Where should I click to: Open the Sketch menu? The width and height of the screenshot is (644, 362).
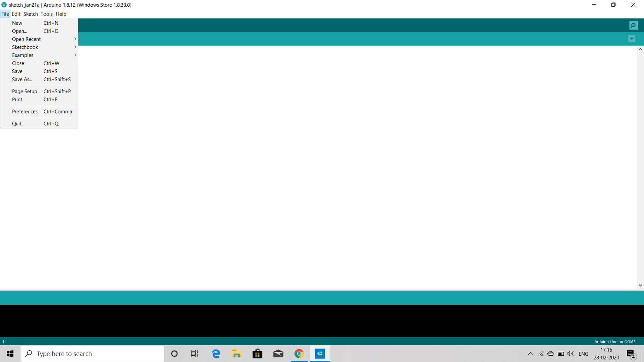[x=30, y=14]
